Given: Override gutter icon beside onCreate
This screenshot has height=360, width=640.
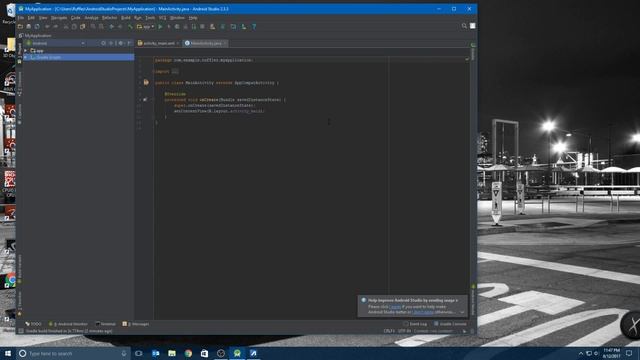Looking at the screenshot, I should (x=145, y=100).
